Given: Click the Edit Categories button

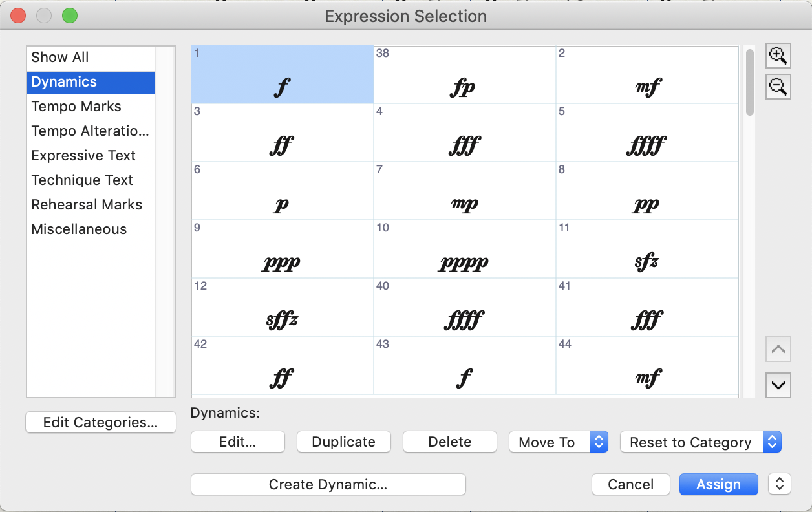Looking at the screenshot, I should [100, 423].
